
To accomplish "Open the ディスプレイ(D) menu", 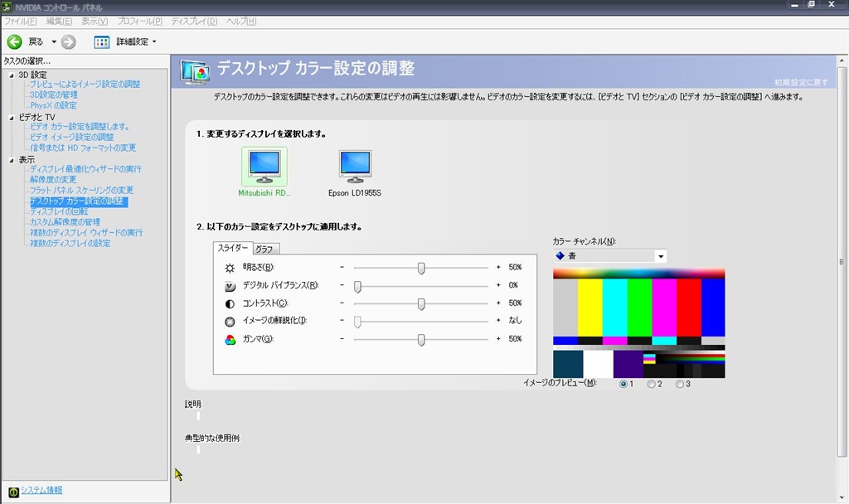I will coord(194,21).
